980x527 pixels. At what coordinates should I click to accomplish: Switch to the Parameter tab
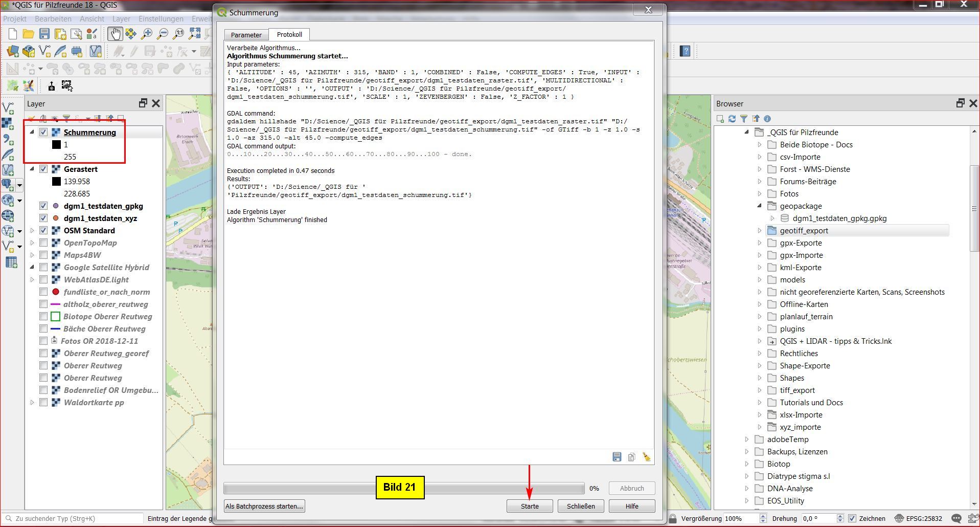[x=246, y=35]
